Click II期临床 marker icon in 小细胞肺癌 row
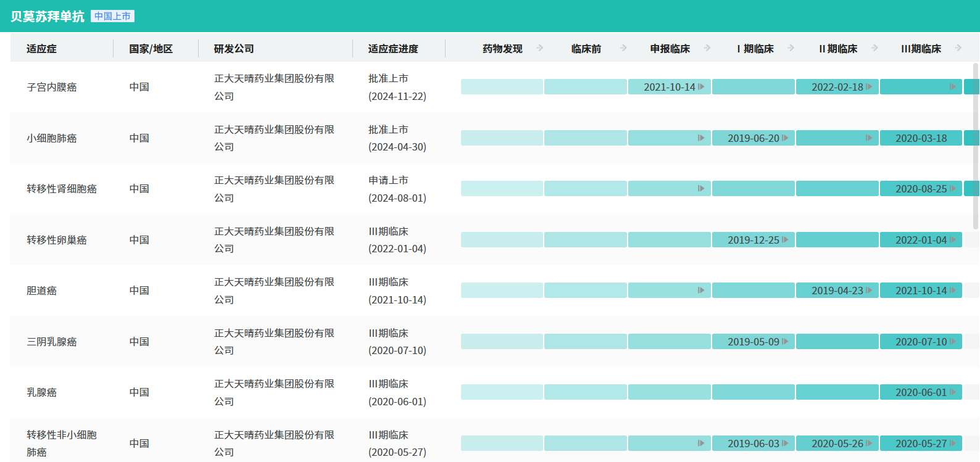Viewport: 980px width, 462px height. [869, 138]
